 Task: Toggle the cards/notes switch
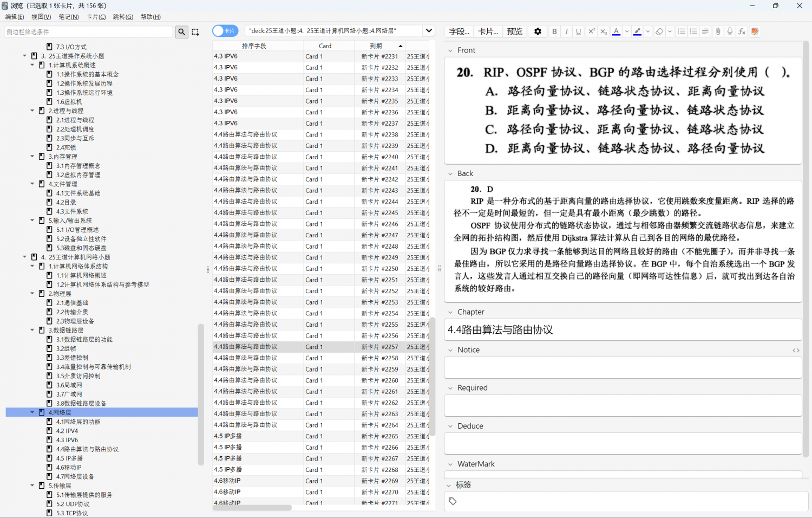225,31
